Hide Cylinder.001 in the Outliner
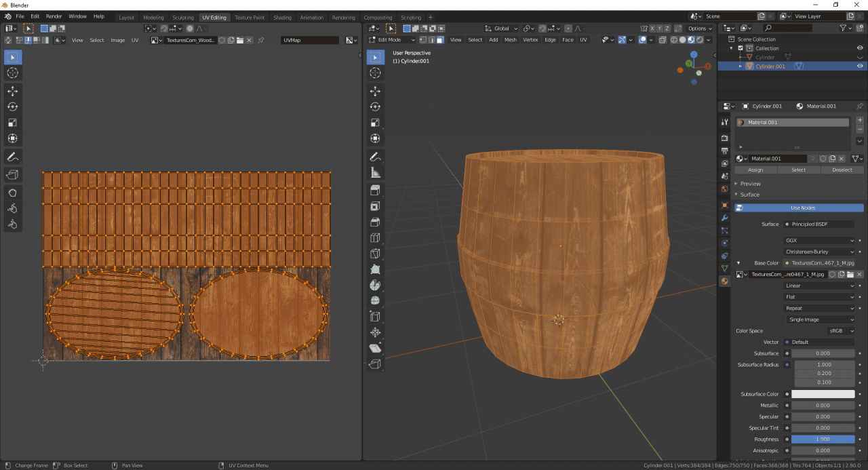Screen dimensions: 868x470 pyautogui.click(x=859, y=66)
